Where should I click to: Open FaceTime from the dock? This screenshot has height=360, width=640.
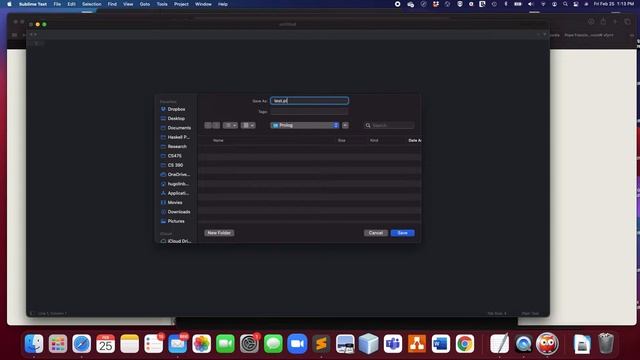[225, 344]
